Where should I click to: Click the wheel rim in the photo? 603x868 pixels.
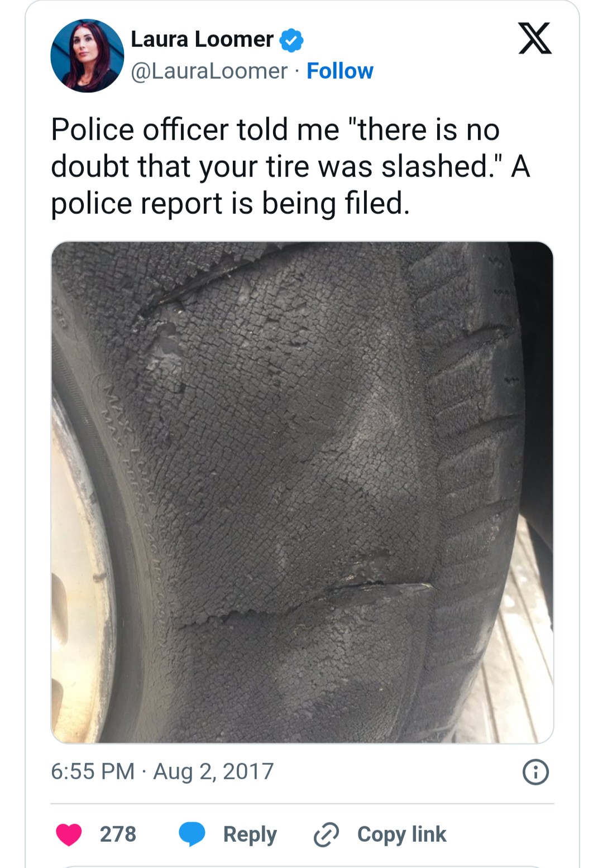tap(78, 569)
